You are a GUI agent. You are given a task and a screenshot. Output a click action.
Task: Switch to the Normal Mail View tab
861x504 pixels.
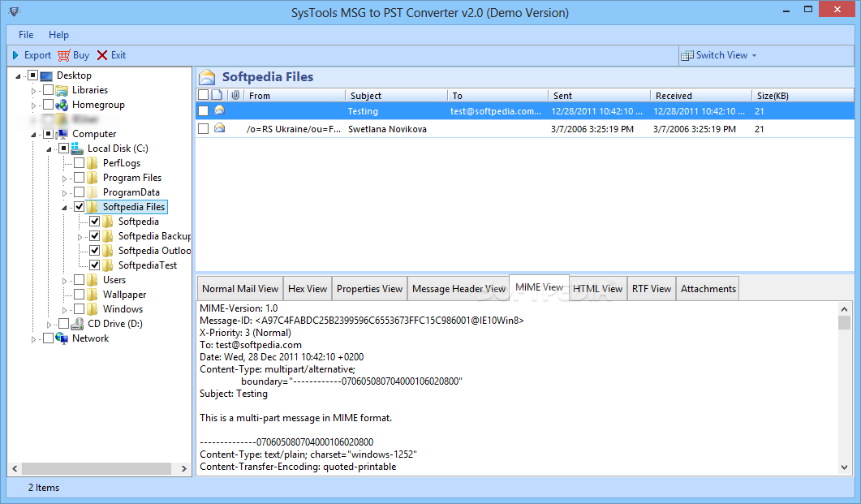coord(240,289)
